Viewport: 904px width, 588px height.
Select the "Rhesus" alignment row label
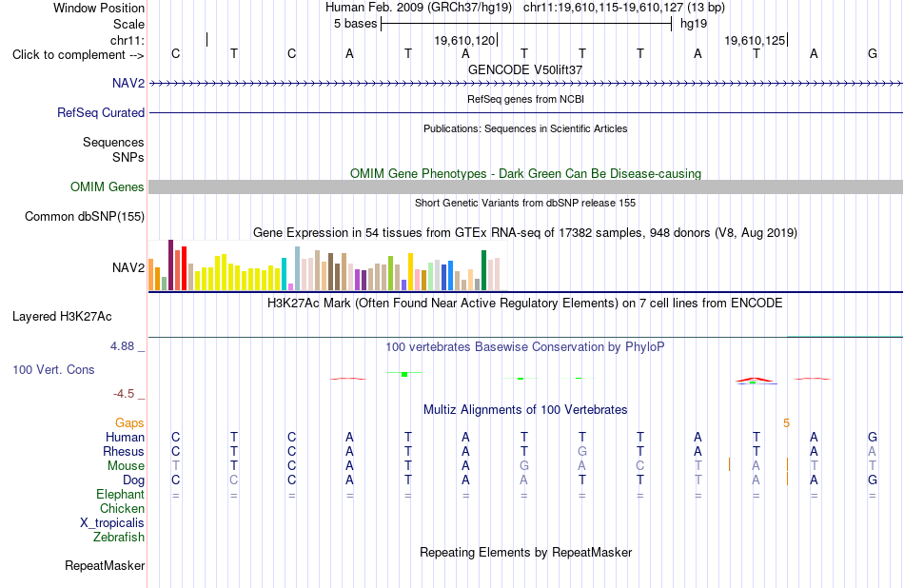[x=124, y=452]
